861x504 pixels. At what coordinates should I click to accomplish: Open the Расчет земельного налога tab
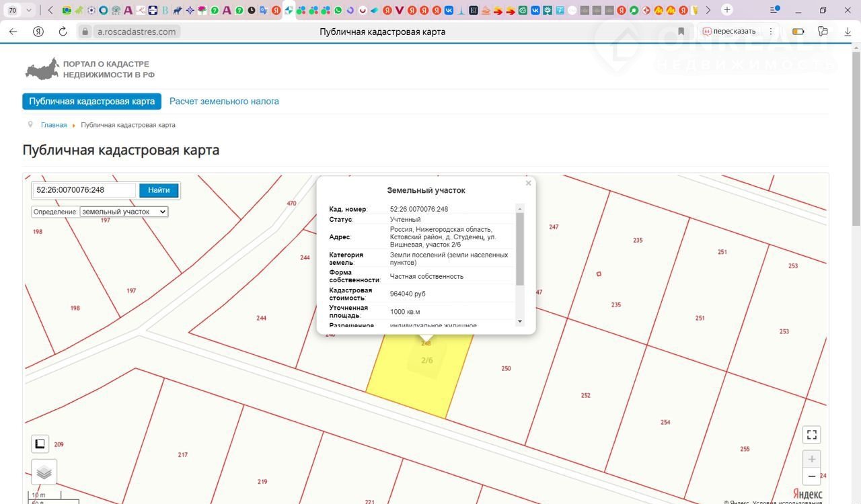pos(224,101)
